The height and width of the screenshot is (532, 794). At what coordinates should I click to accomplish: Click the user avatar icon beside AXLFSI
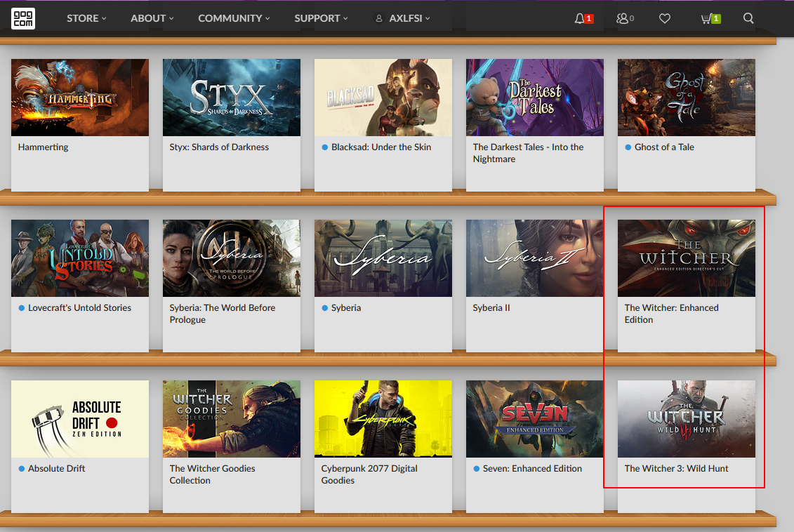pos(379,18)
